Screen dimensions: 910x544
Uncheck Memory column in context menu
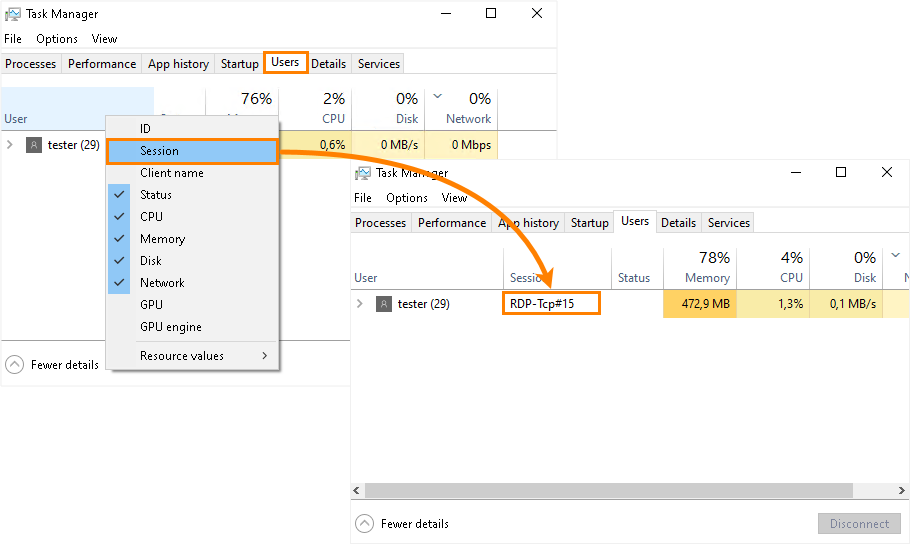click(x=193, y=239)
